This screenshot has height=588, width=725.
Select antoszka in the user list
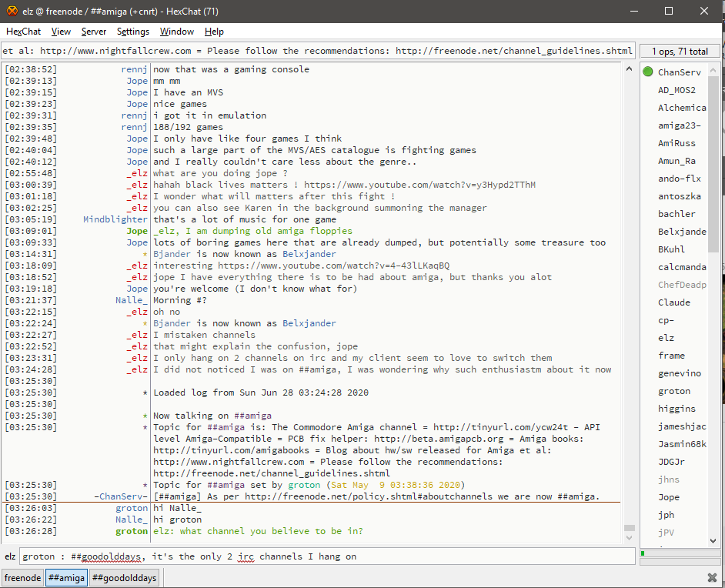680,196
